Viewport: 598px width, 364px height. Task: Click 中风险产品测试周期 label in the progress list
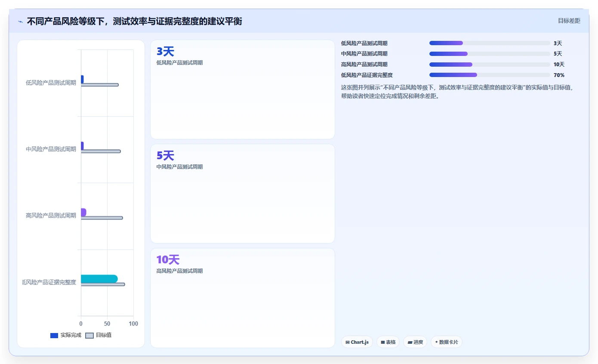364,54
